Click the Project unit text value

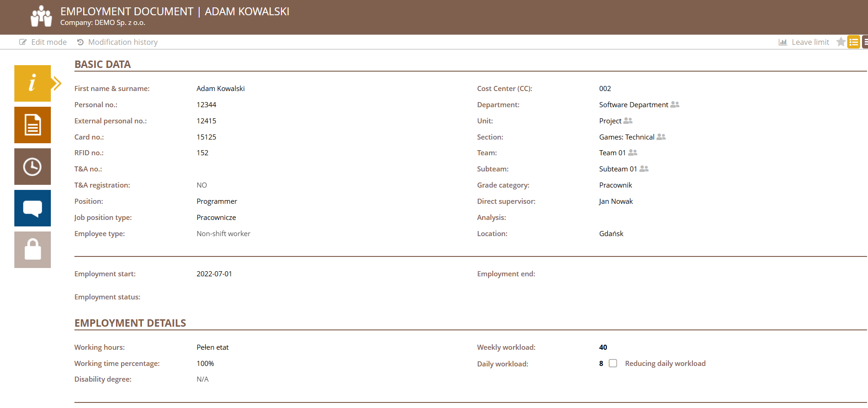pos(610,121)
